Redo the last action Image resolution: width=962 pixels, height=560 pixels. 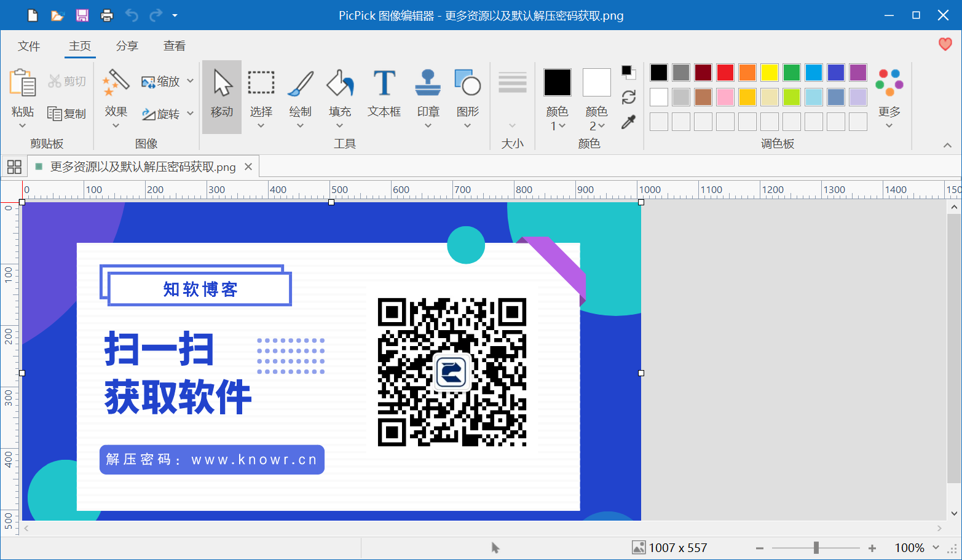[156, 15]
